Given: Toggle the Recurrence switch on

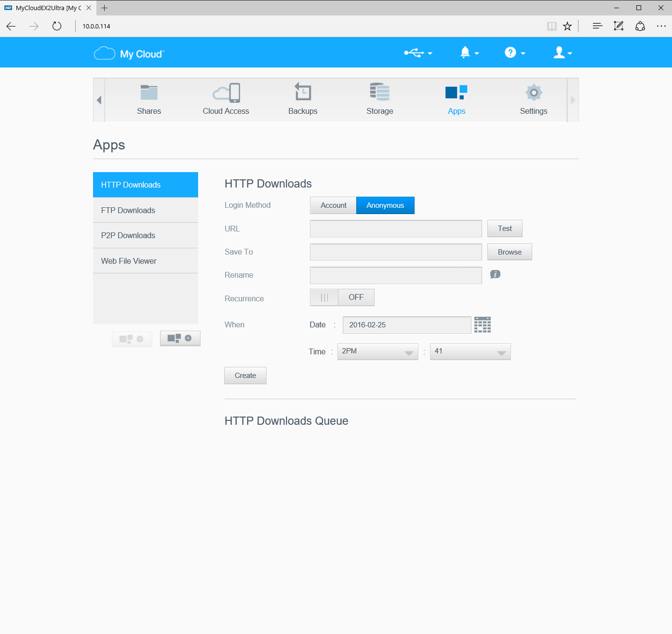Looking at the screenshot, I should [342, 297].
